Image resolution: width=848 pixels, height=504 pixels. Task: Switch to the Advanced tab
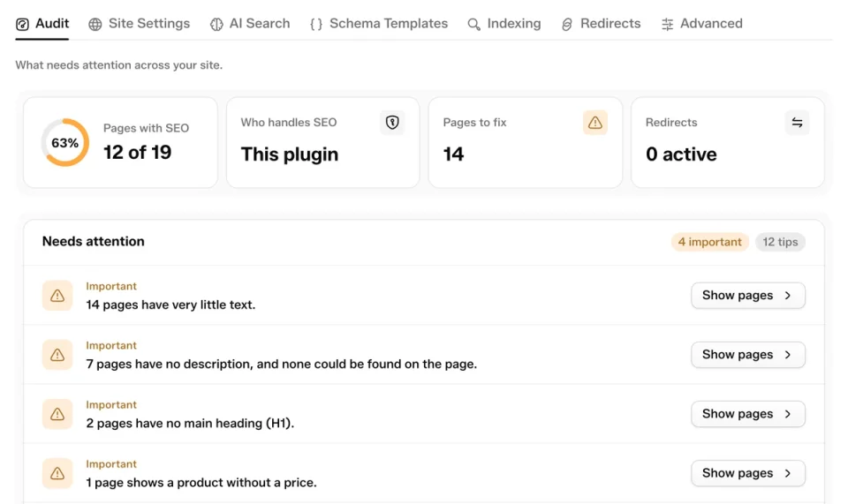701,24
